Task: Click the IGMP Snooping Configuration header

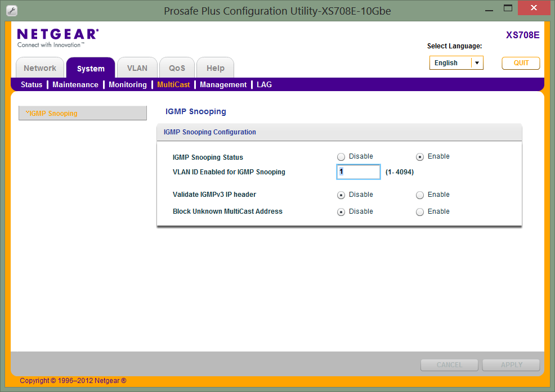Action: click(x=339, y=132)
